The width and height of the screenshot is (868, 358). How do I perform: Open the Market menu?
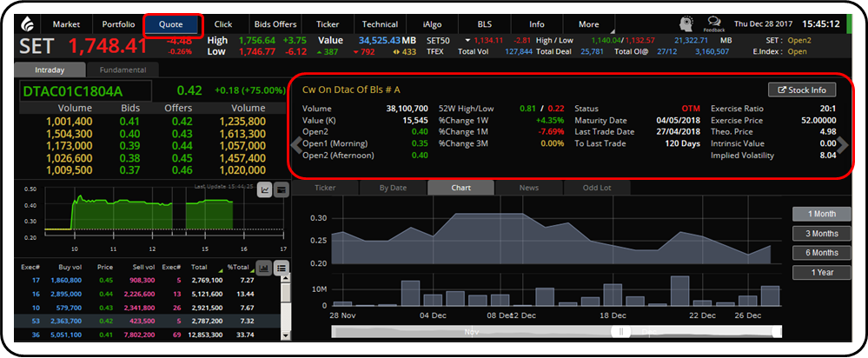(x=66, y=24)
